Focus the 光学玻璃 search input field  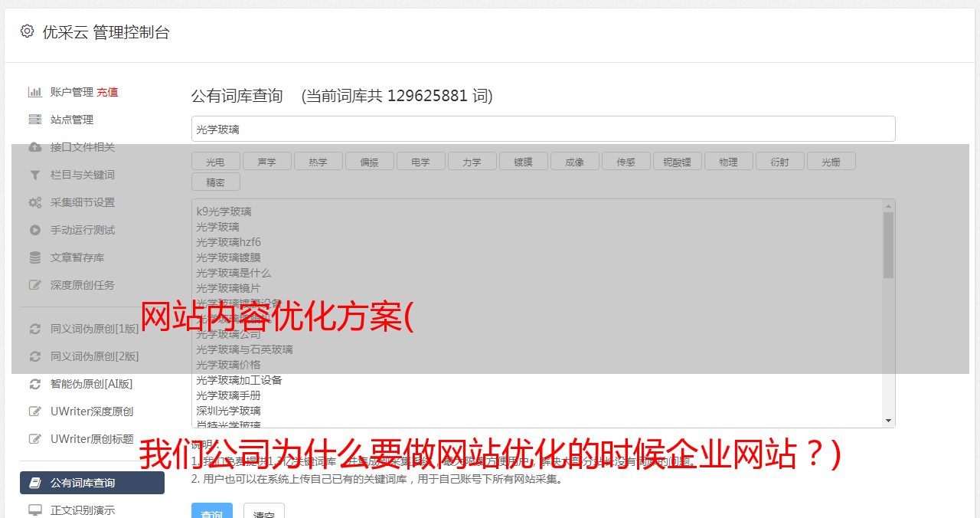(x=543, y=129)
